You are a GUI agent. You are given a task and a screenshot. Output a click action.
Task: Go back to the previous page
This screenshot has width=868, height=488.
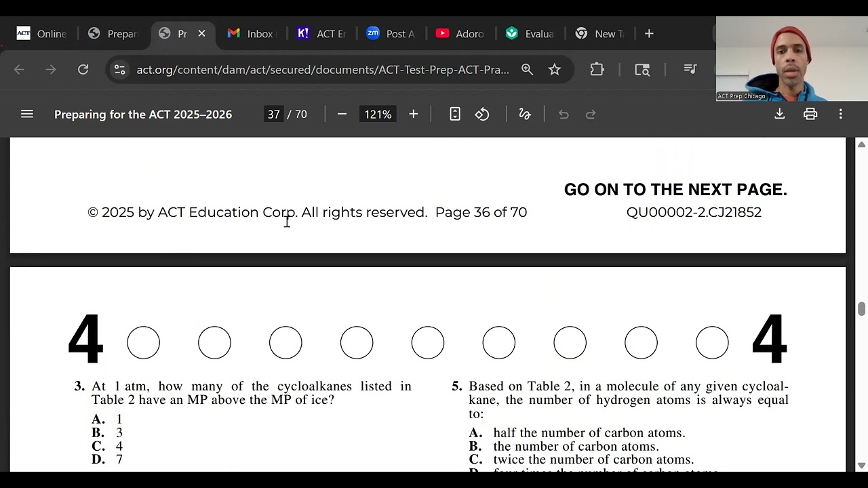coord(19,69)
